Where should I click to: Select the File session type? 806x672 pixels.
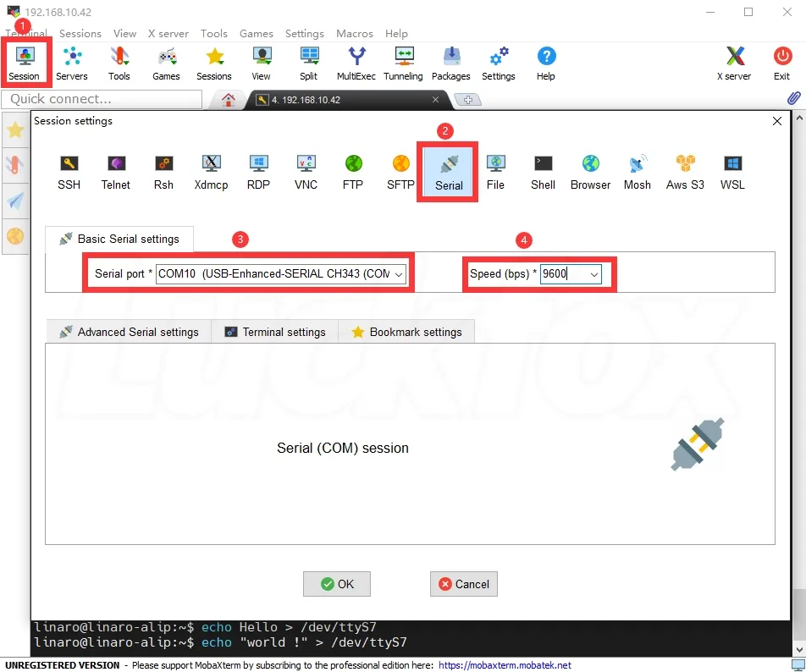(495, 172)
